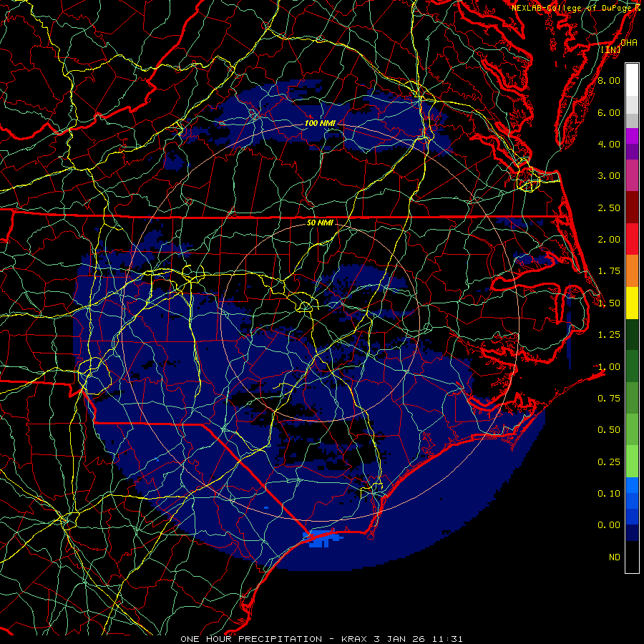This screenshot has width=644, height=644.
Task: Click the 0.00 legend label
Action: click(x=609, y=525)
